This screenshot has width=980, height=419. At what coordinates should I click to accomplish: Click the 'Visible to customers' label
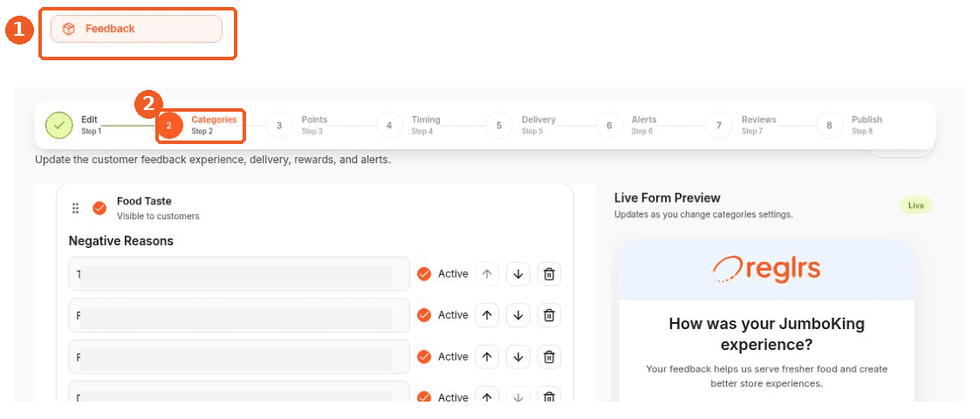[158, 216]
